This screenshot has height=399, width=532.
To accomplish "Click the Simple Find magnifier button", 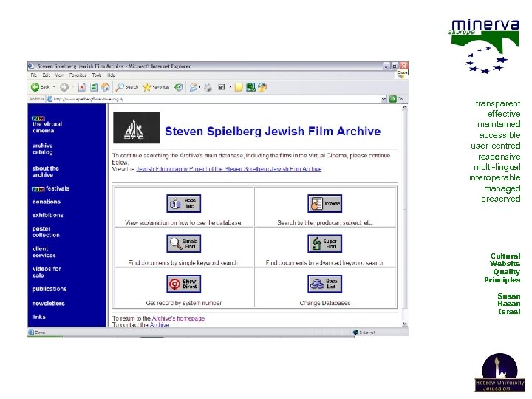I will tap(183, 244).
